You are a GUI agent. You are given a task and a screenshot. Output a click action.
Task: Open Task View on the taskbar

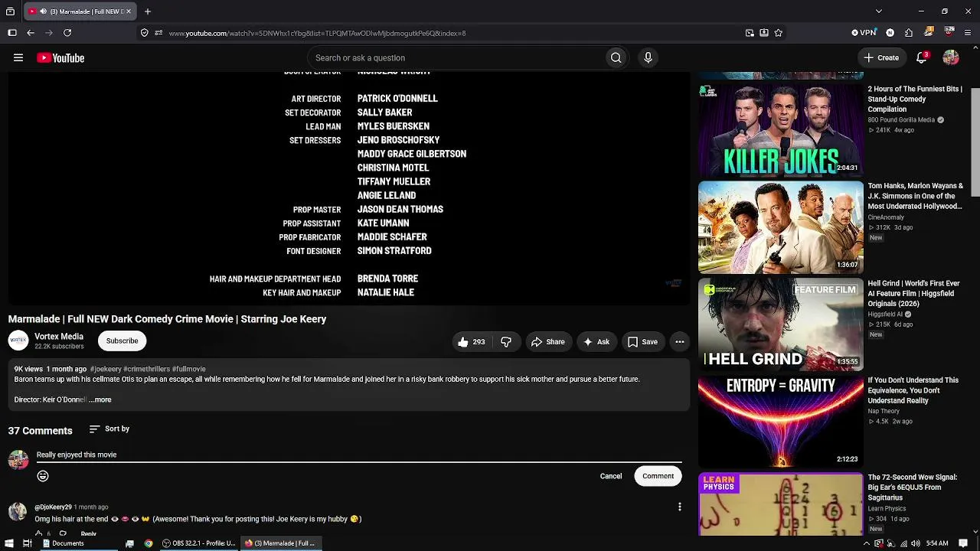click(27, 543)
